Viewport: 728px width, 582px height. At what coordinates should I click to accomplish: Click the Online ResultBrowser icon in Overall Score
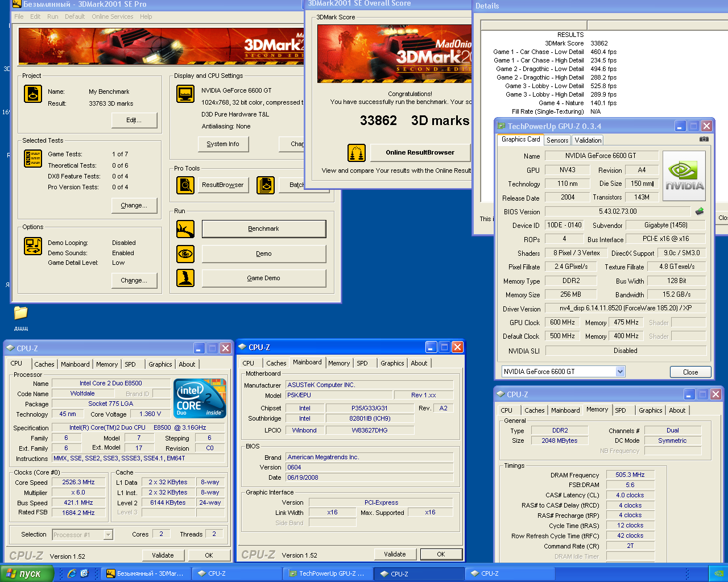tap(357, 153)
